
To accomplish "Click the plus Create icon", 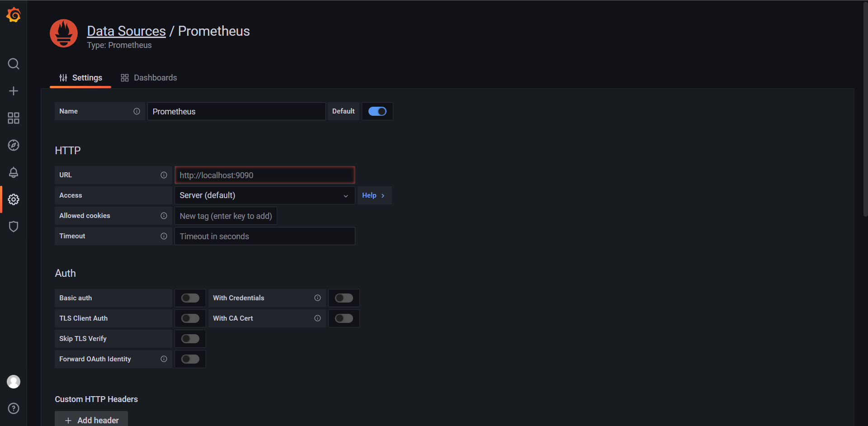I will [14, 91].
